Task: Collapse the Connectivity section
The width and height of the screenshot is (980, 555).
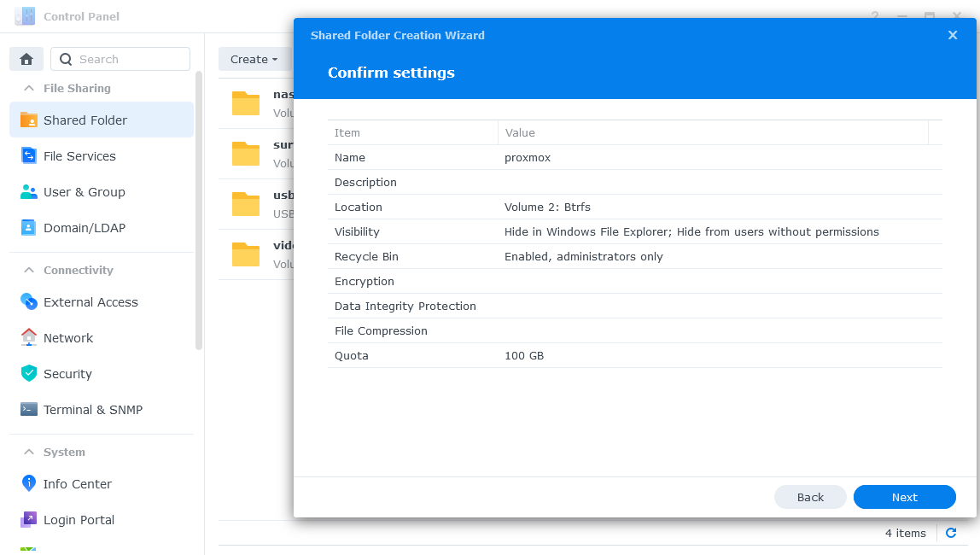Action: (x=29, y=270)
